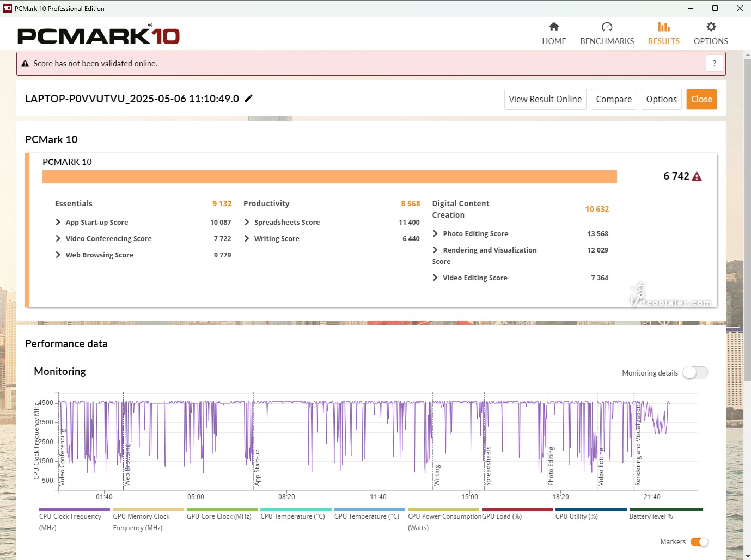Viewport: 751px width, 560px height.
Task: Toggle CPU Temperature teal legend
Action: [296, 514]
